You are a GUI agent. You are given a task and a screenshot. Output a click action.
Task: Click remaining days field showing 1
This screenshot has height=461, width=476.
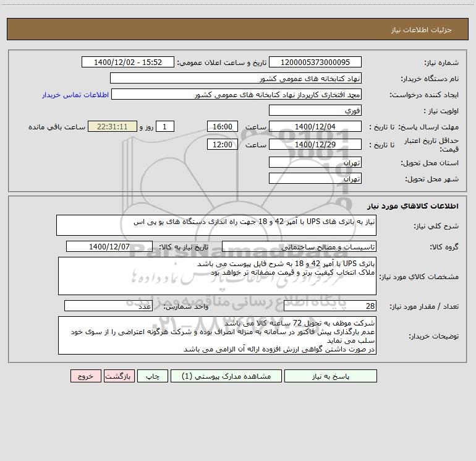click(165, 126)
